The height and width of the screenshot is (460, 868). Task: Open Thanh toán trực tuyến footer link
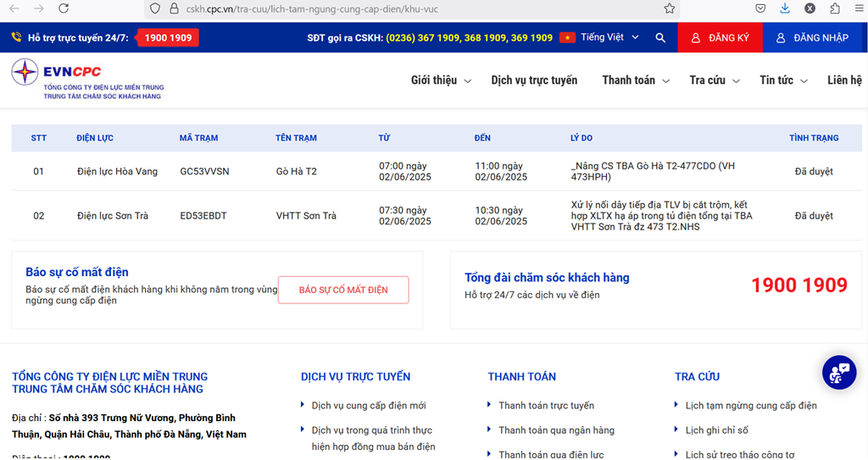(x=547, y=405)
